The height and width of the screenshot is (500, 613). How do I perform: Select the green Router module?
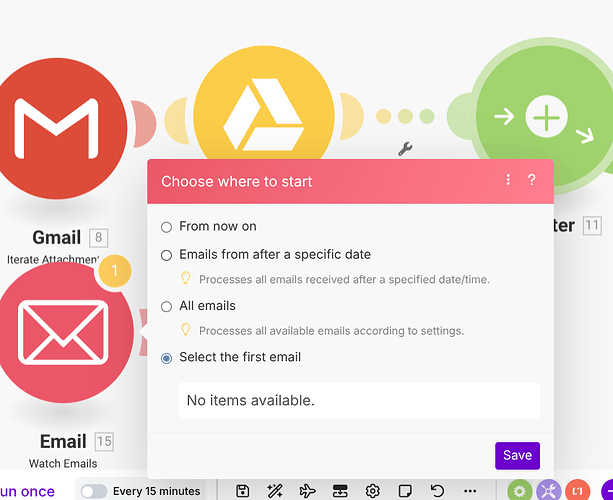pyautogui.click(x=547, y=115)
